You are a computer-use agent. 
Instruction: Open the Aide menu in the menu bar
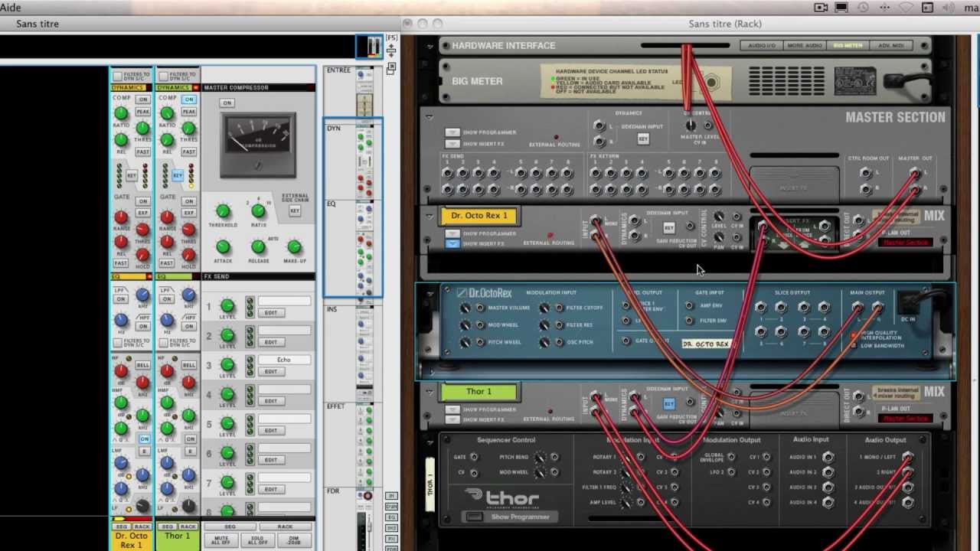point(11,8)
